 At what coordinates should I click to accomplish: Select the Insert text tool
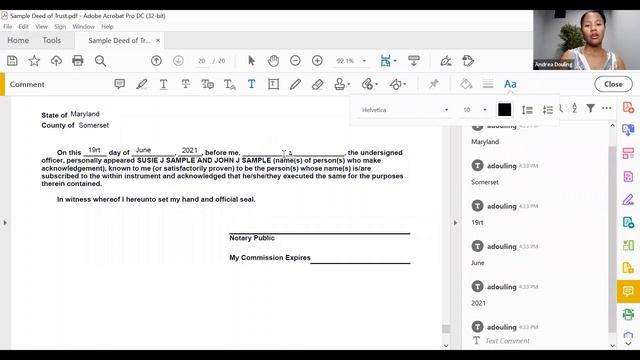(229, 84)
